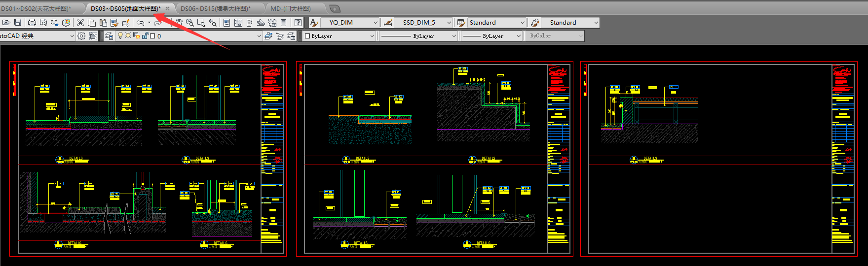Select Zoom Realtime tool

point(190,23)
